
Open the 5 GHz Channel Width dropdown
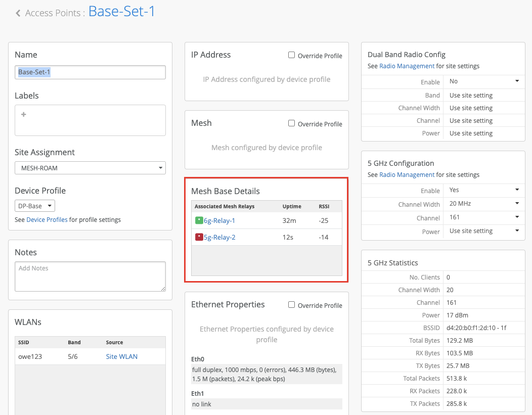[484, 204]
